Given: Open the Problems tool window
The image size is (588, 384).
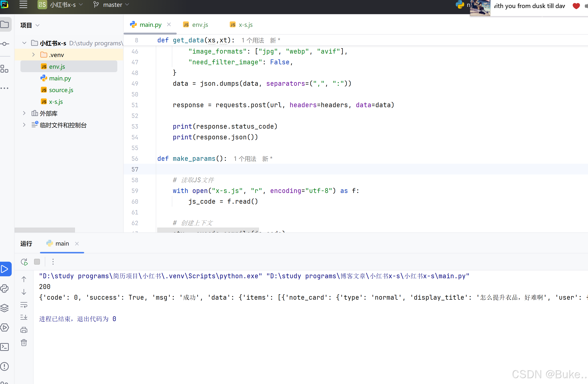Looking at the screenshot, I should point(5,367).
